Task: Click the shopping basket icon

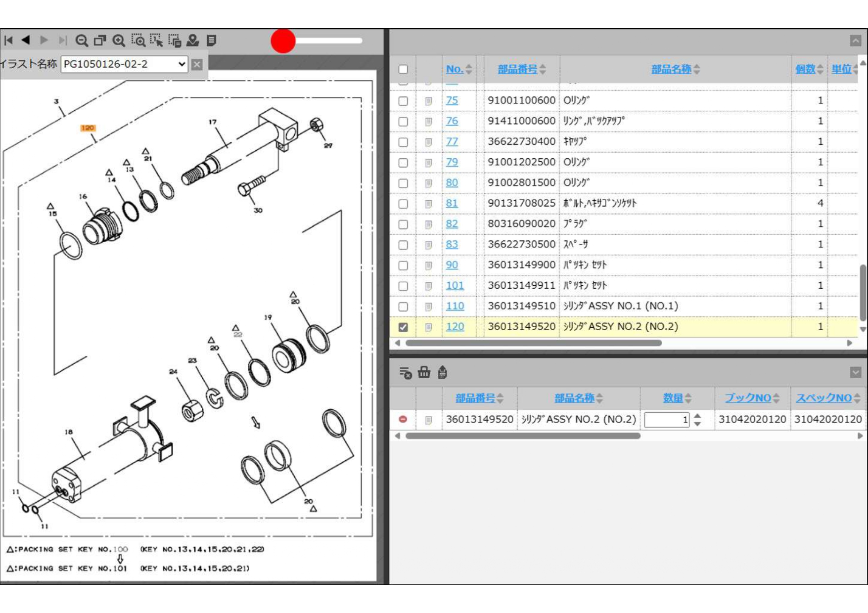Action: [424, 372]
